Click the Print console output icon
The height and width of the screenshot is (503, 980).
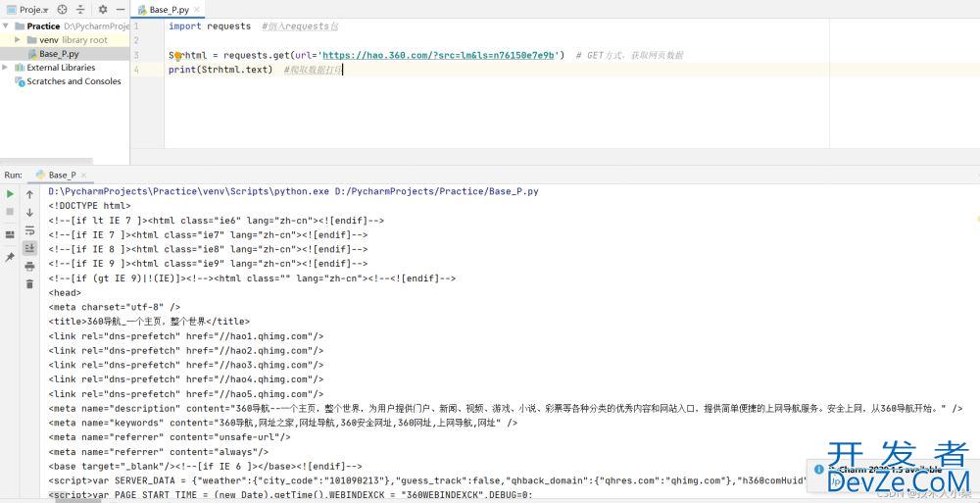click(29, 267)
